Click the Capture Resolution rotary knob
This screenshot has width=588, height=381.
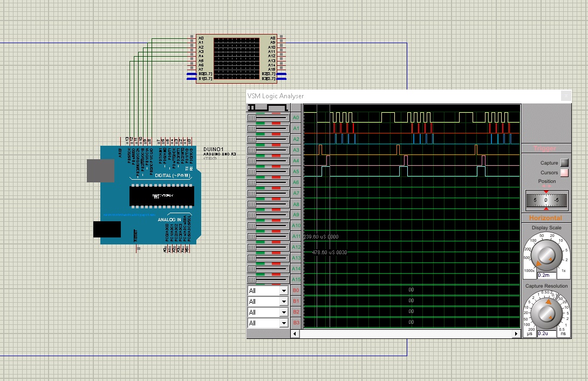(546, 312)
